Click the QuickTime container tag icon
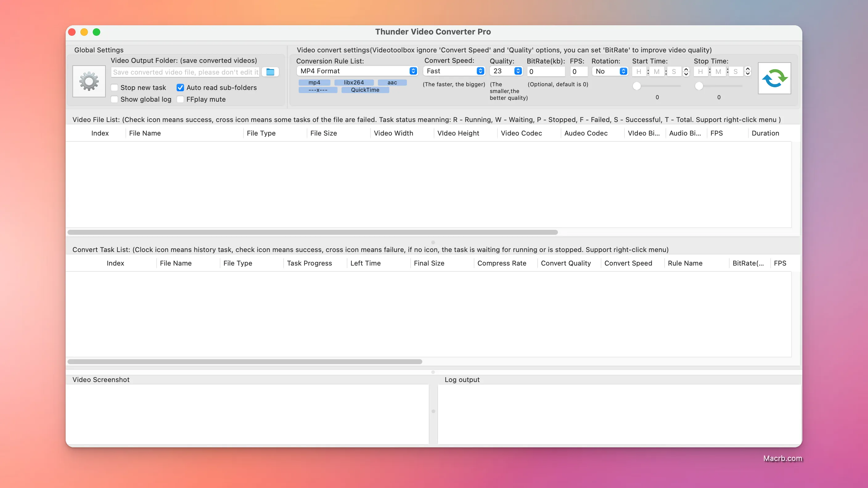The image size is (868, 488). [365, 89]
